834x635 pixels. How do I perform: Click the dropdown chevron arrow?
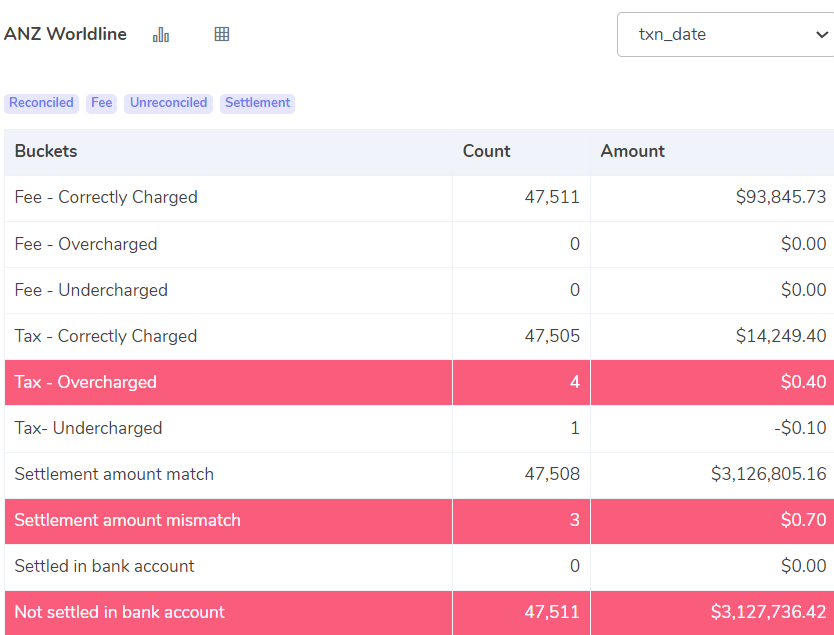tap(822, 35)
